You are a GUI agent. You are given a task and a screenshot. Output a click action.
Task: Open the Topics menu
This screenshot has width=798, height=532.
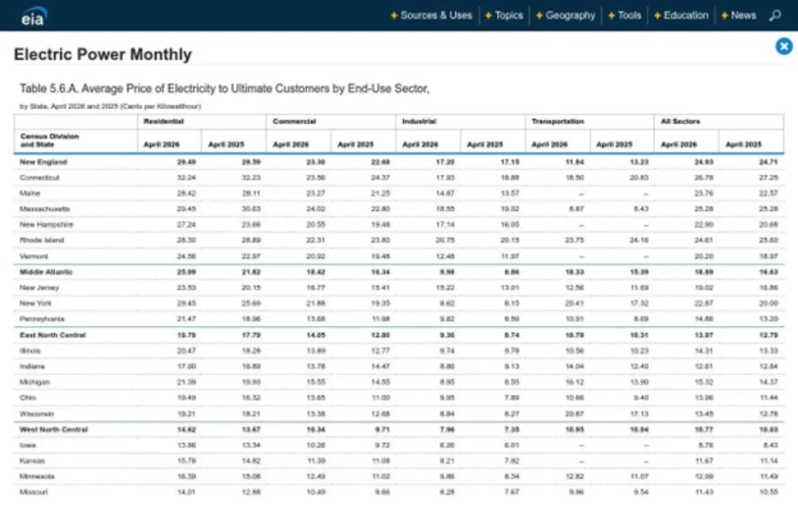[x=503, y=15]
